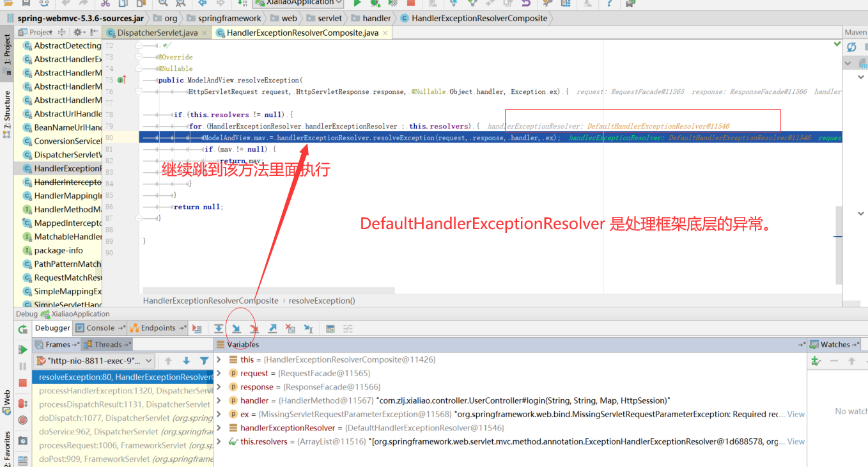Select the HandlerExceptionResolverComposite.java editor tab
Screen dimensions: 868x467
[x=302, y=33]
